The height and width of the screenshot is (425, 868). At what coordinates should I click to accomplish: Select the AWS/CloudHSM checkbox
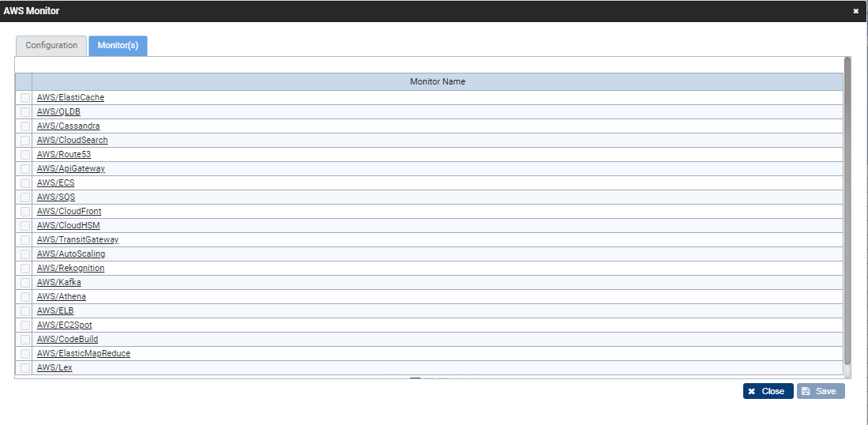point(25,226)
